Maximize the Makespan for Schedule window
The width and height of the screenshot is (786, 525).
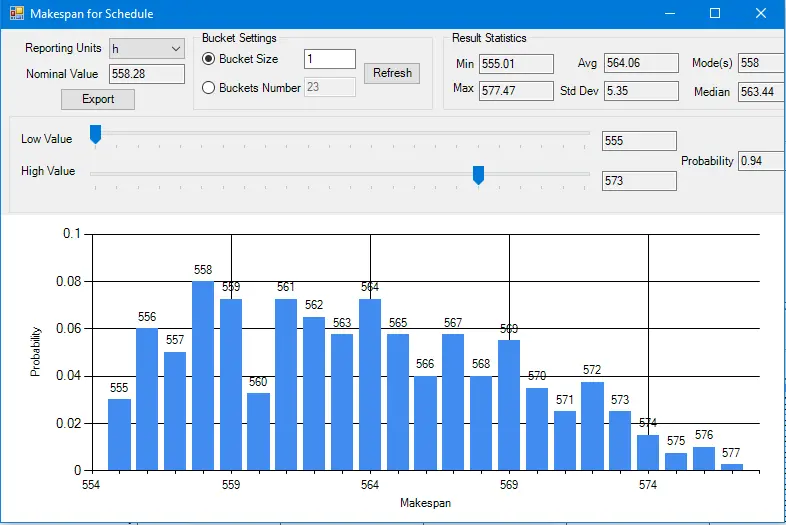[x=715, y=14]
